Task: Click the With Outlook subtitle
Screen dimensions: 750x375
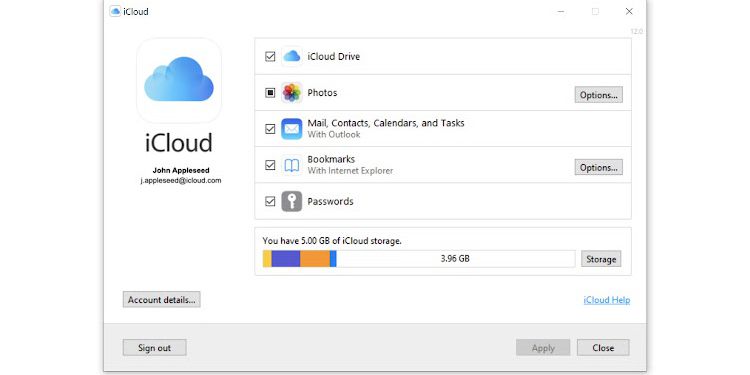Action: pos(334,134)
